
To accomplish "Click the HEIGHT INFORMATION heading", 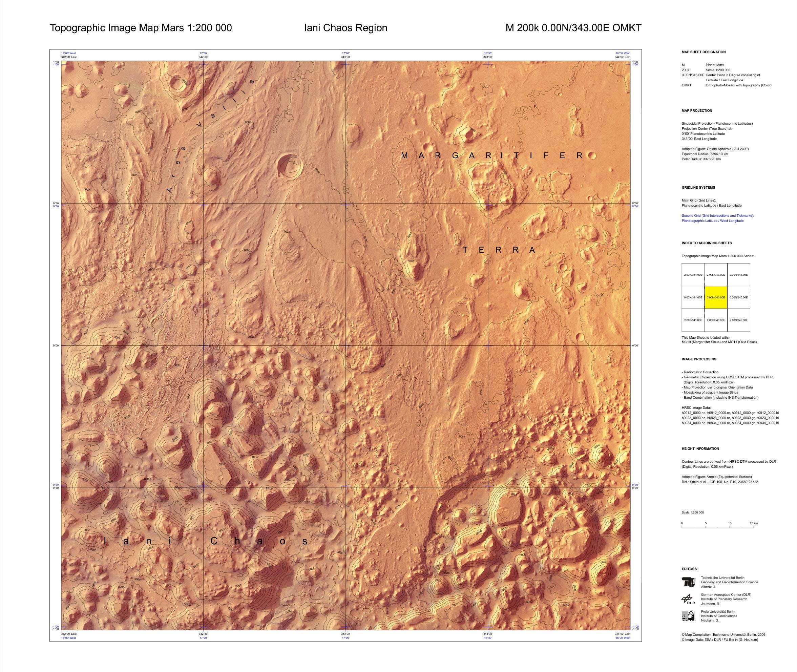I will 700,449.
